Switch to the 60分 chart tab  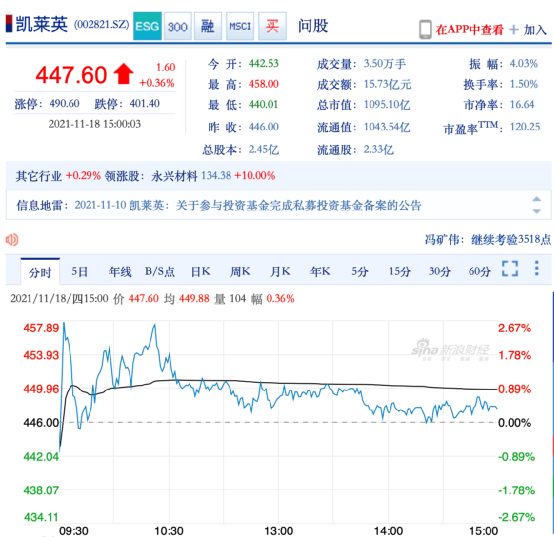click(479, 271)
